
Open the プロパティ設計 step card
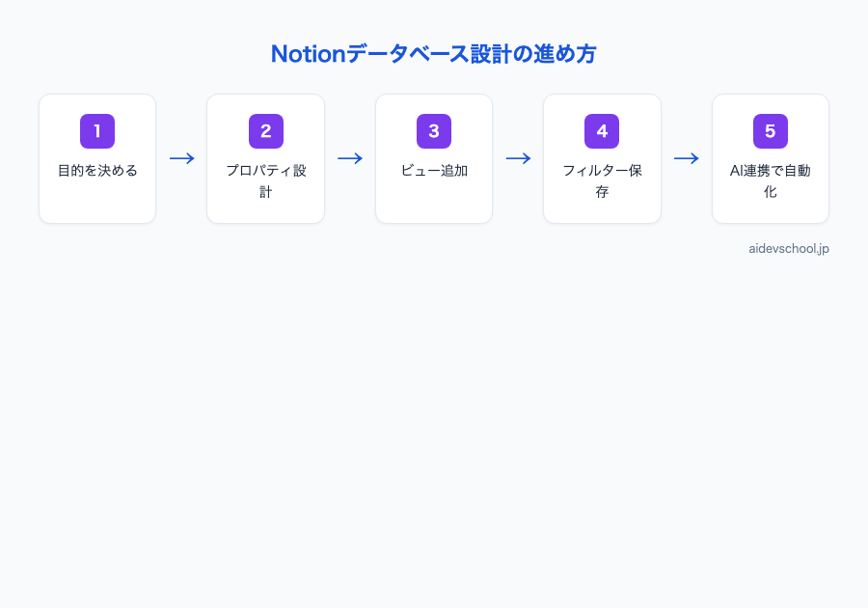click(265, 157)
